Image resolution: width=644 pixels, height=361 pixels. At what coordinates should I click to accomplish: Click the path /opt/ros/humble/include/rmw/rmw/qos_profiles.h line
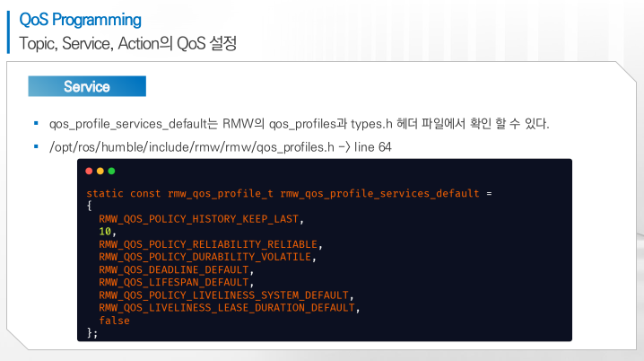(x=220, y=147)
